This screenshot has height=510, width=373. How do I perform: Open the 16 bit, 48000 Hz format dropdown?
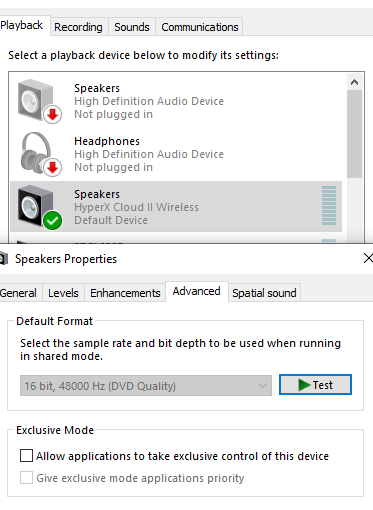(146, 386)
